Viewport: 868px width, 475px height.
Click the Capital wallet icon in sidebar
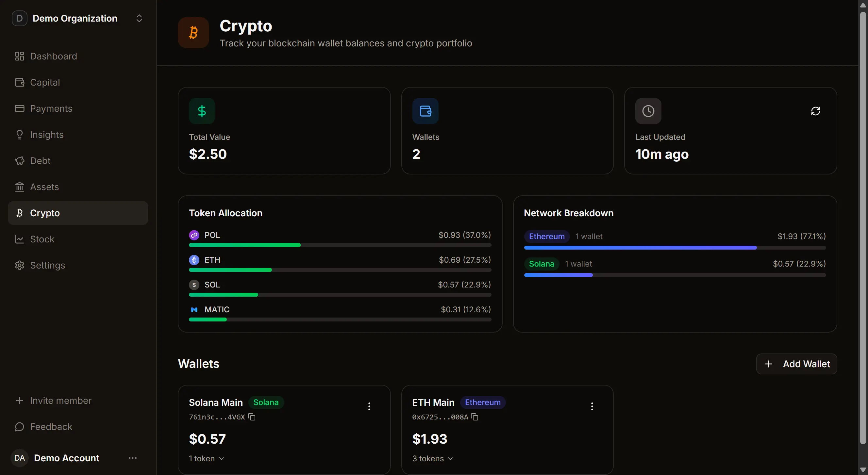(20, 82)
